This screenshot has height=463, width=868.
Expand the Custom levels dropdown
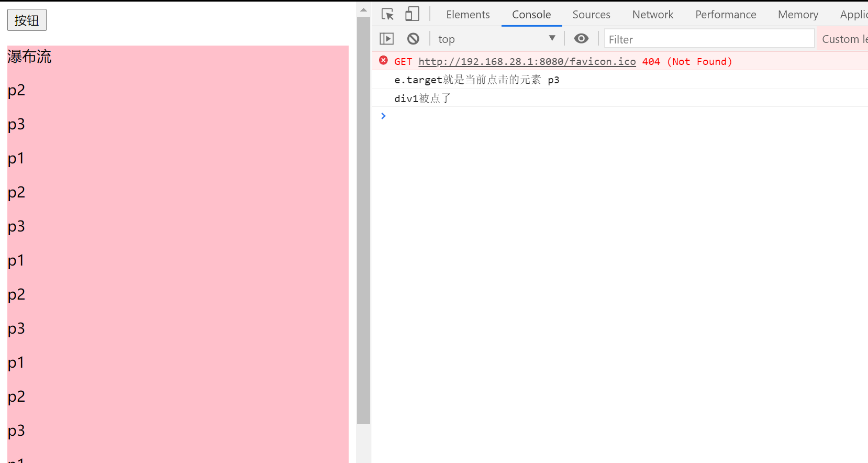[x=844, y=39]
